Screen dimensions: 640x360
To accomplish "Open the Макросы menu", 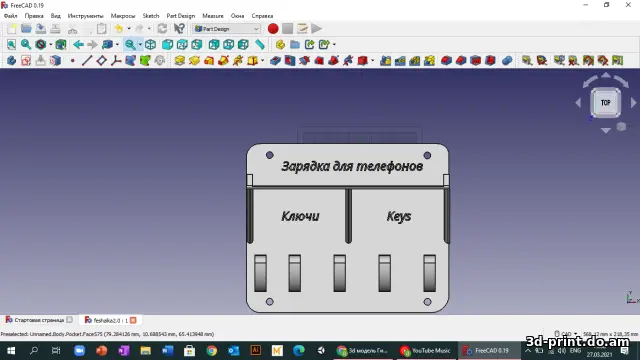I will pos(123,16).
